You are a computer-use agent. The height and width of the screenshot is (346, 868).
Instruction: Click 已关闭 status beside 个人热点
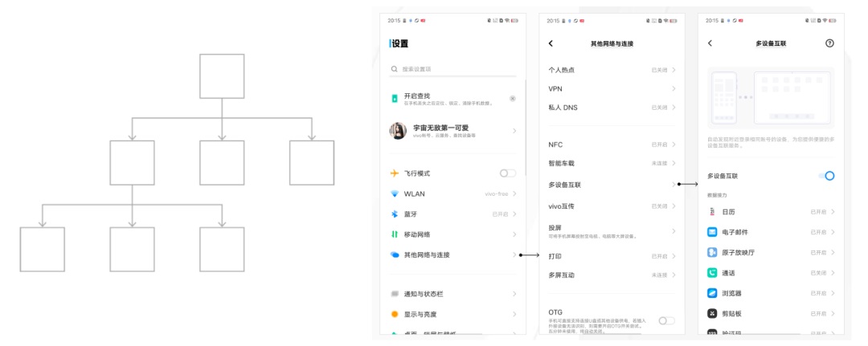659,70
